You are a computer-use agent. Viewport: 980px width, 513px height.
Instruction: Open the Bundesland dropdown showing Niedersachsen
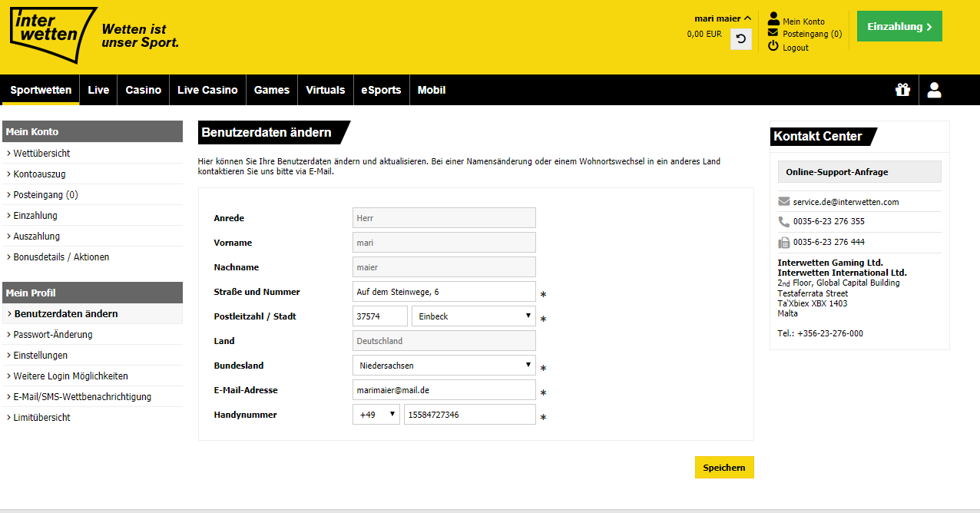pos(444,366)
